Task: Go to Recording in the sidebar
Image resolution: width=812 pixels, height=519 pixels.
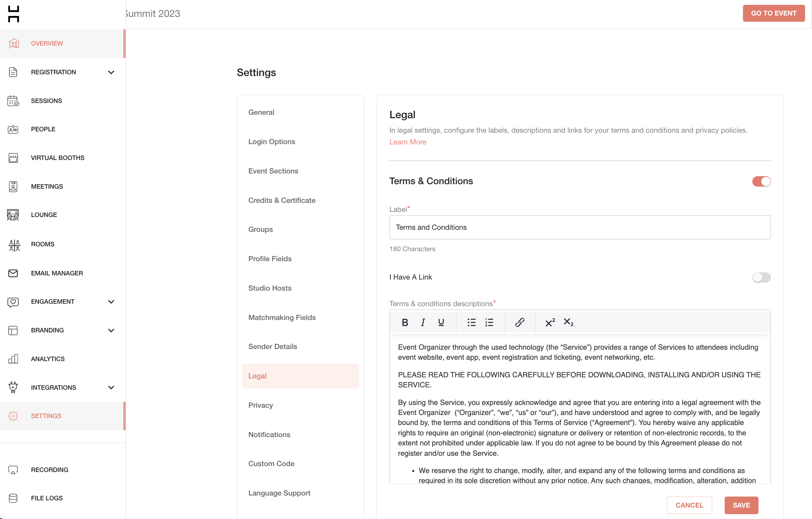Action: pyautogui.click(x=62, y=470)
